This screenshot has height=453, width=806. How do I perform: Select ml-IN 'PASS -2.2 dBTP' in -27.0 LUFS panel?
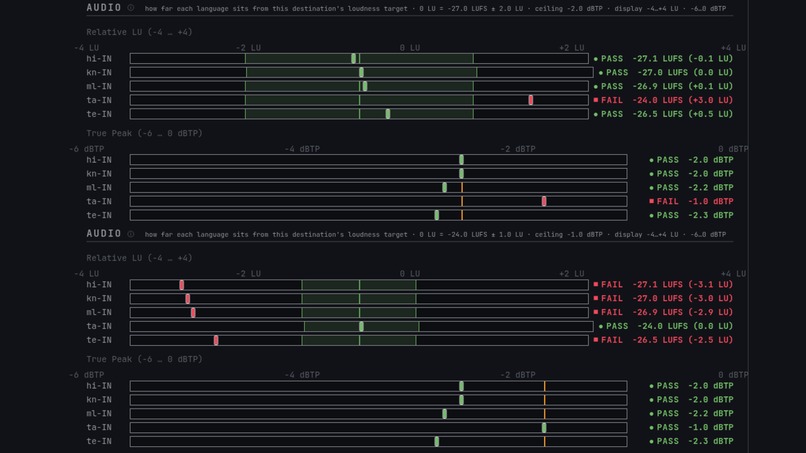(691, 188)
